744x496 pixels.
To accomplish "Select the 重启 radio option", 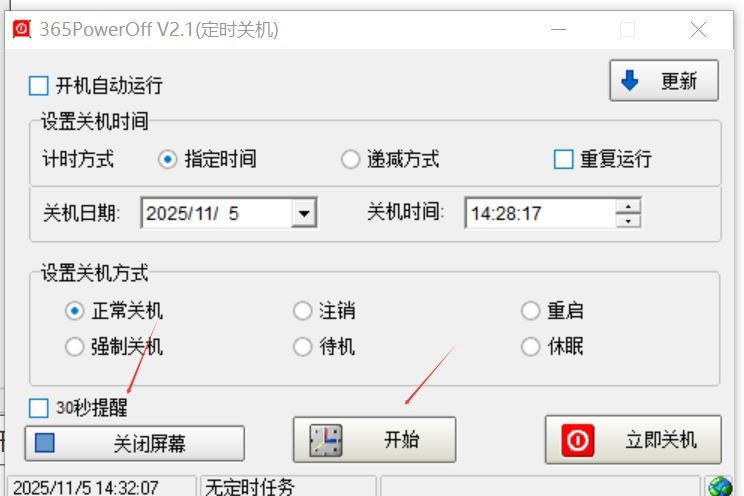I will tap(530, 311).
